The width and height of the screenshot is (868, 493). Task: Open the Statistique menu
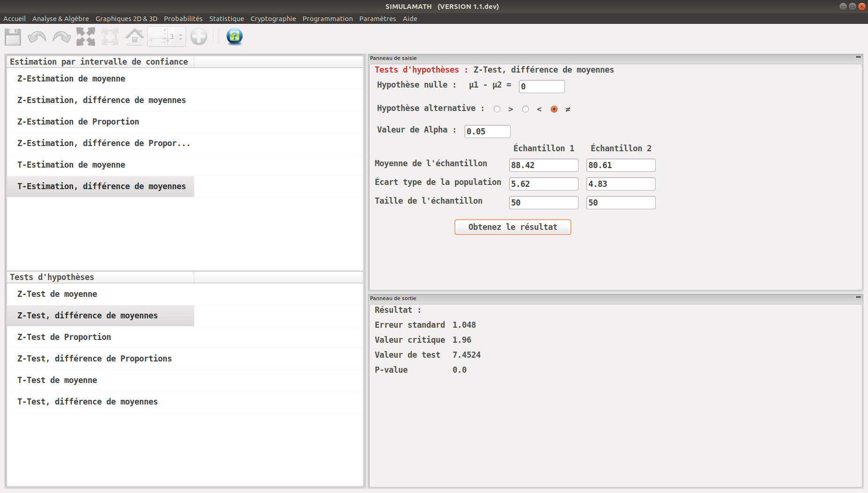coord(227,19)
